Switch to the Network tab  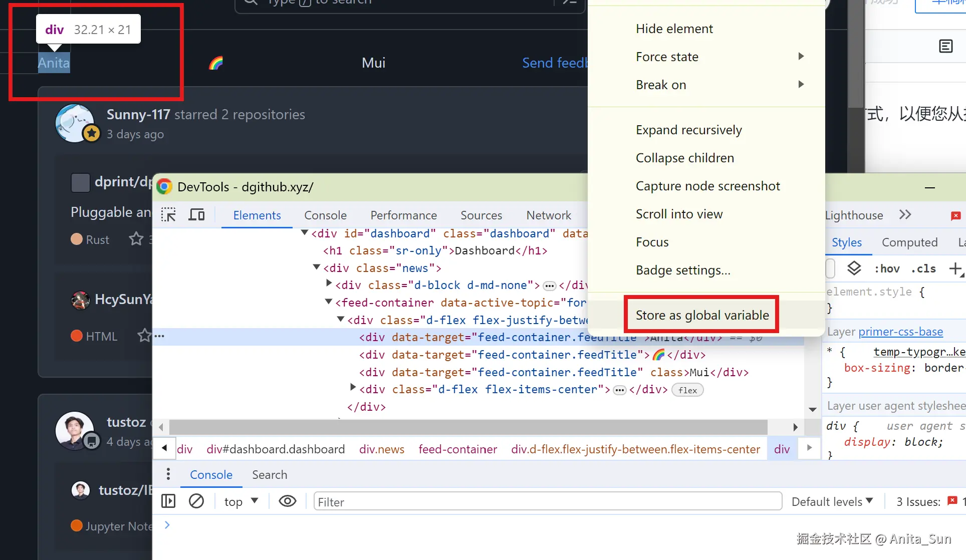click(x=548, y=215)
